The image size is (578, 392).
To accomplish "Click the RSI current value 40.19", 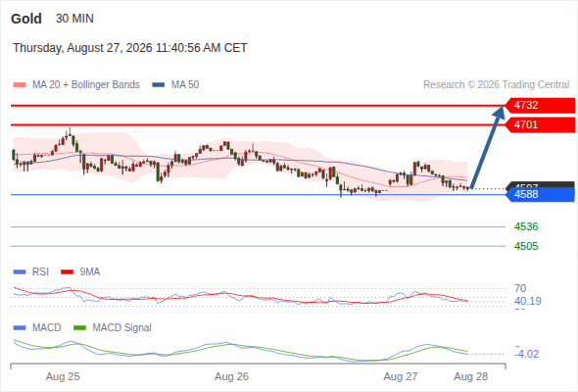I will pyautogui.click(x=528, y=301).
